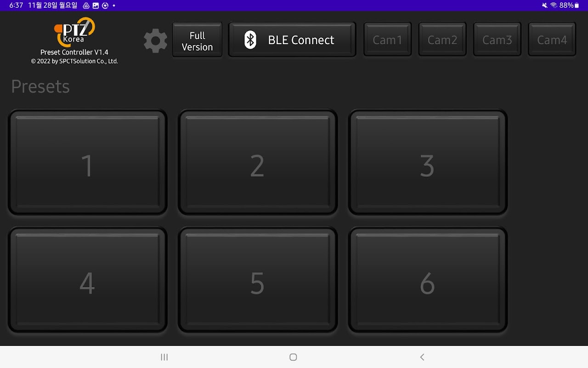Switch to Cam2
The width and height of the screenshot is (588, 368).
point(442,40)
